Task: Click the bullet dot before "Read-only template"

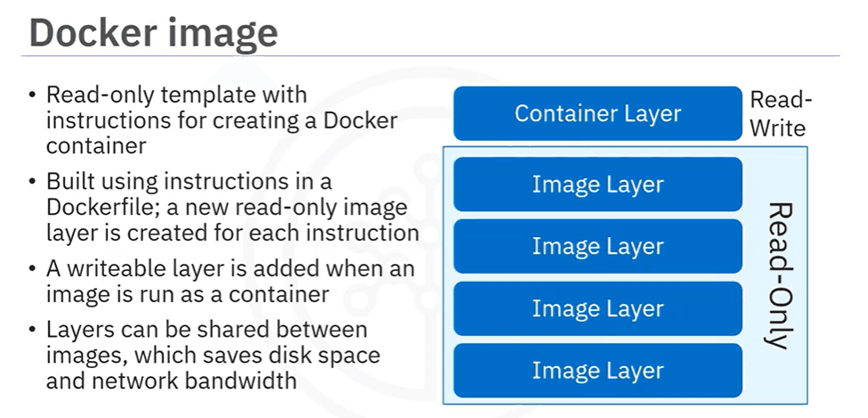Action: (33, 95)
